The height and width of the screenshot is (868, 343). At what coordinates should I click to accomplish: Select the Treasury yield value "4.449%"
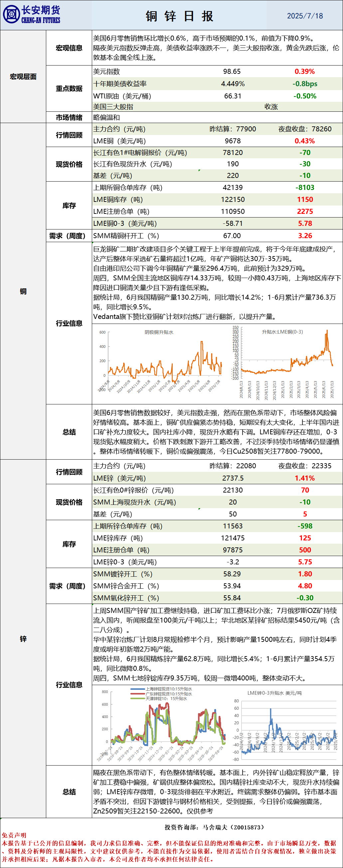pos(233,83)
